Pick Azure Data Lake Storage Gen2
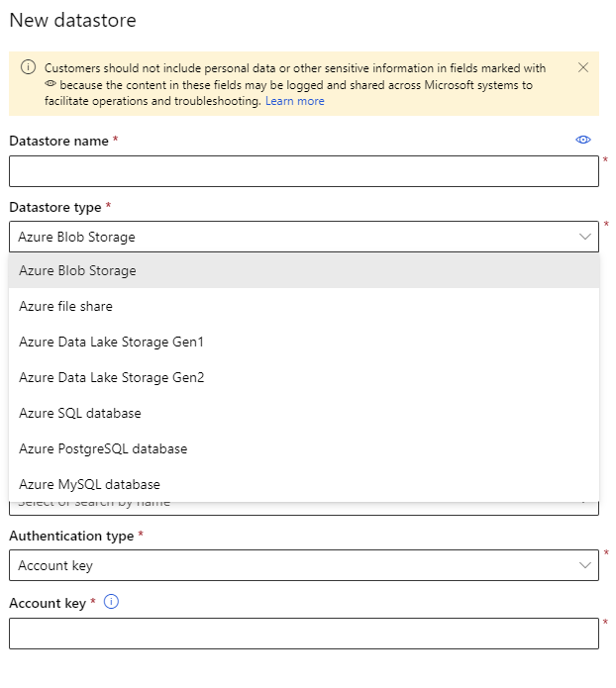Screen dimensions: 616x688 (304, 377)
